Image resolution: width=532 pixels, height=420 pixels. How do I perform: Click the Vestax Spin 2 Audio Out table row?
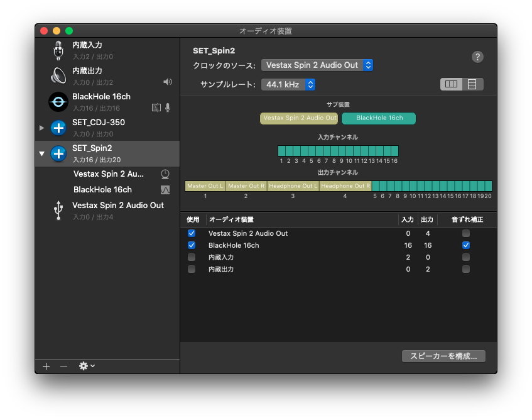[339, 233]
